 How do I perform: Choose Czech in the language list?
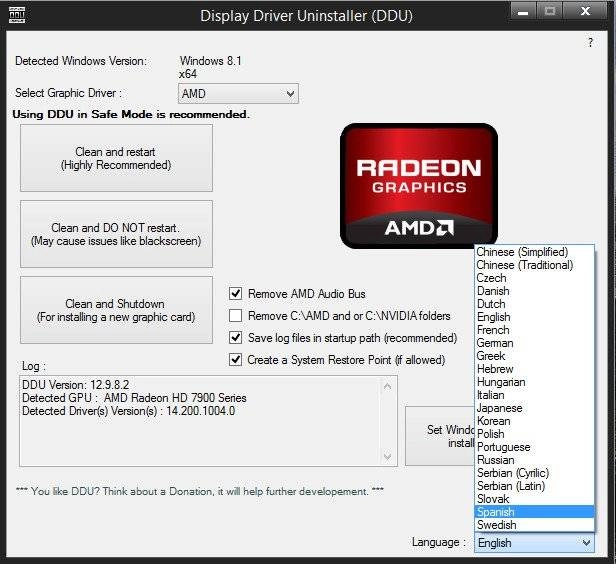tap(534, 278)
